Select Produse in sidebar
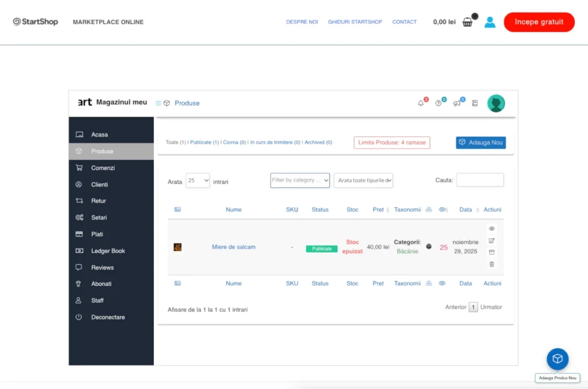 tap(111, 151)
